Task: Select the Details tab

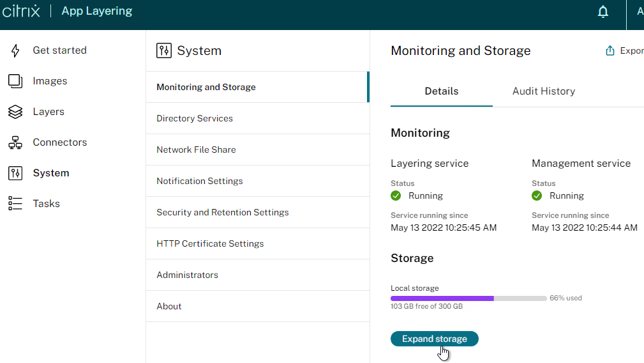Action: coord(442,91)
